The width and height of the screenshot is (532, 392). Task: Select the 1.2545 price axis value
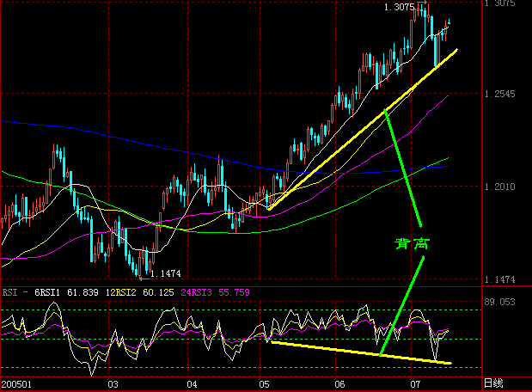point(499,94)
